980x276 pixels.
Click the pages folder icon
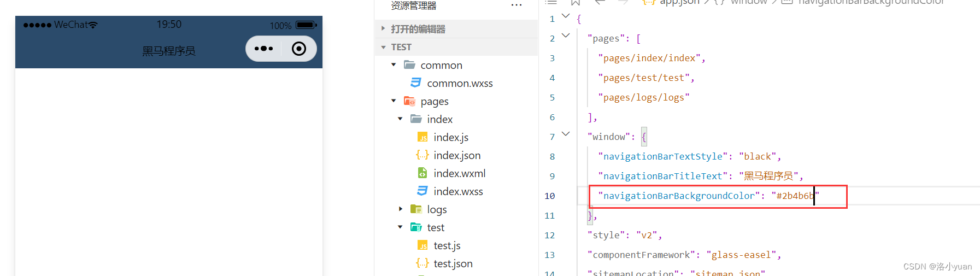click(x=409, y=101)
